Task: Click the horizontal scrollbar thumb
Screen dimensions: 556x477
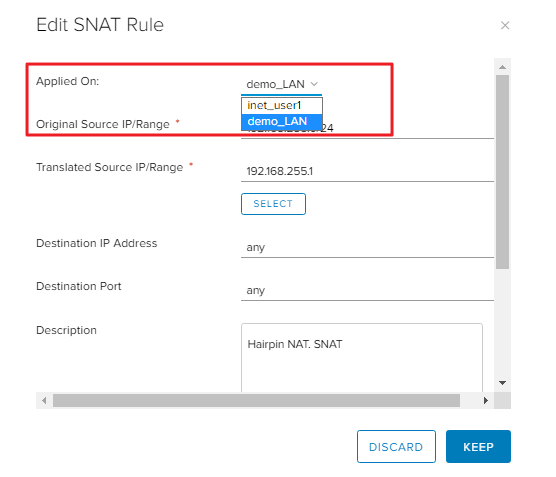Action: pos(256,400)
